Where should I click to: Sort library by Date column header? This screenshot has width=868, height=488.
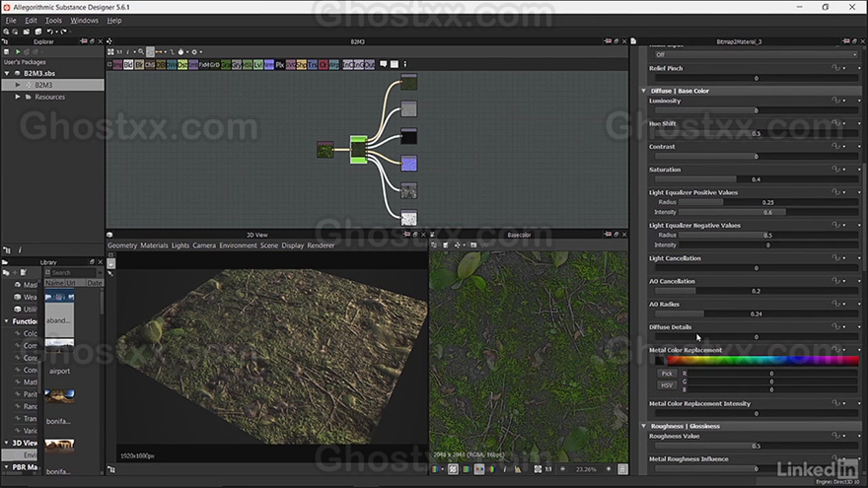(95, 283)
